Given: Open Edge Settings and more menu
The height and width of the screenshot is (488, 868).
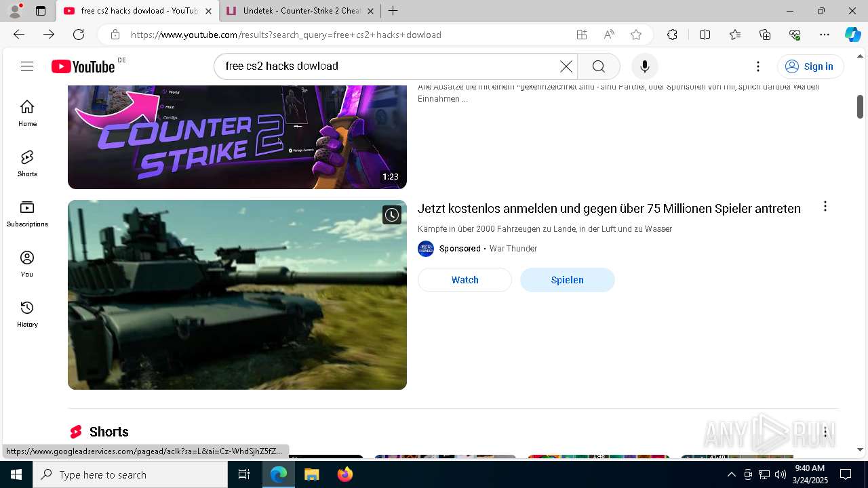Looking at the screenshot, I should coord(825,35).
